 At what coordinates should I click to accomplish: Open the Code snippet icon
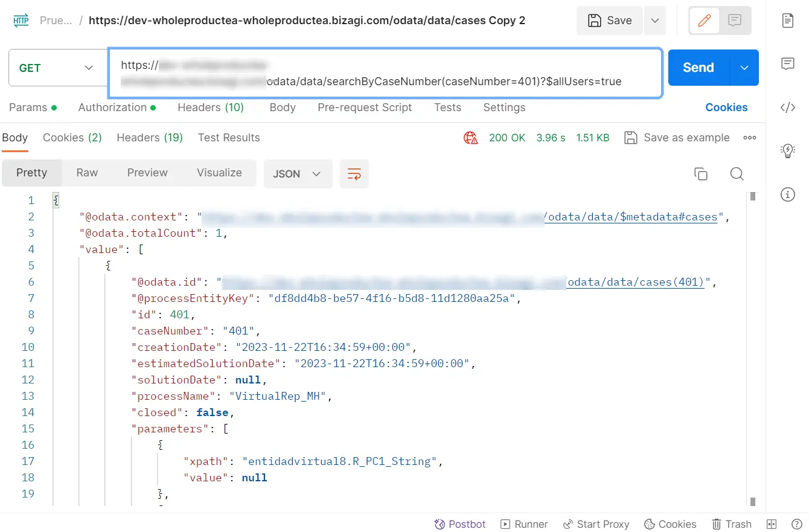coord(787,107)
